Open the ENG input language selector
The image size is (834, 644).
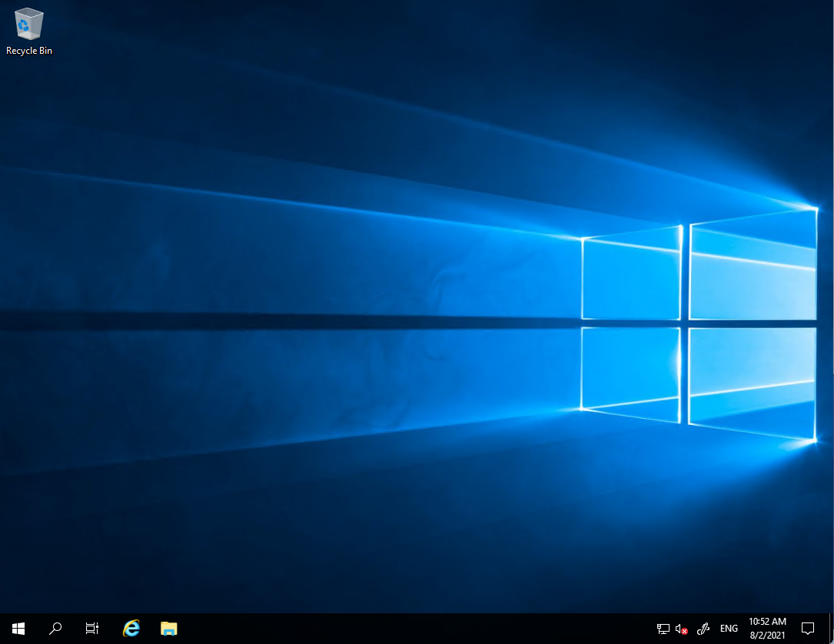pos(729,629)
